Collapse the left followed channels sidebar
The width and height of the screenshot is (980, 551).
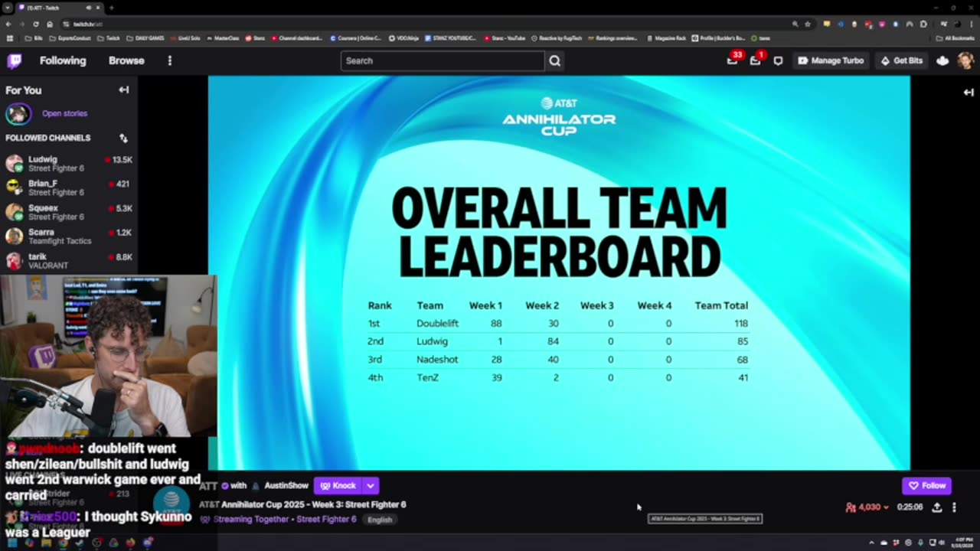[124, 90]
